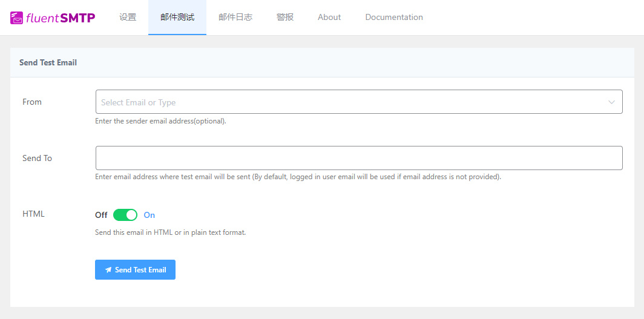Click the From field label
The width and height of the screenshot is (644, 319).
tap(32, 102)
